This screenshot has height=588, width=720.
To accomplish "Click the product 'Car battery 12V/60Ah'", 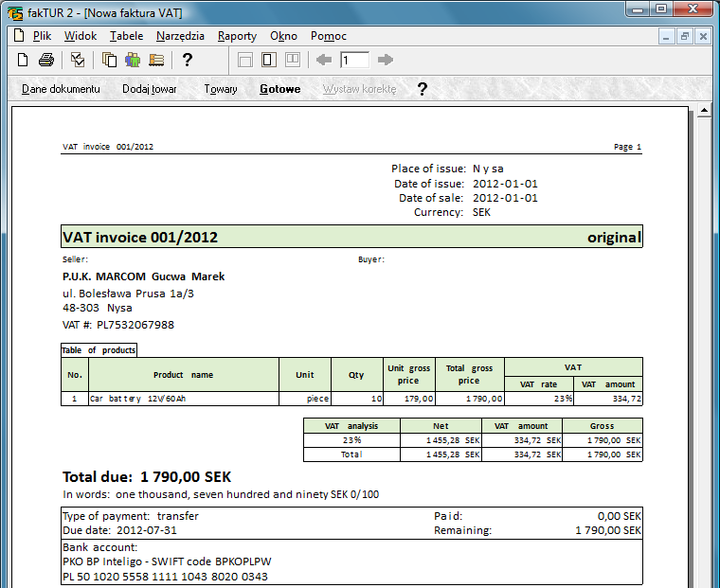I will point(137,399).
